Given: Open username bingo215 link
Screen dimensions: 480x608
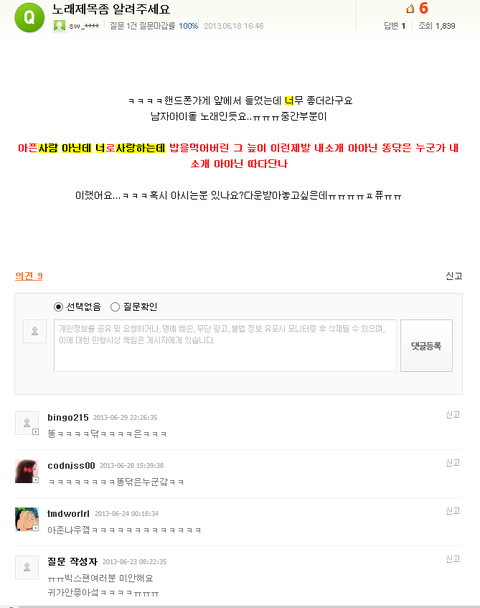Looking at the screenshot, I should click(x=68, y=418).
